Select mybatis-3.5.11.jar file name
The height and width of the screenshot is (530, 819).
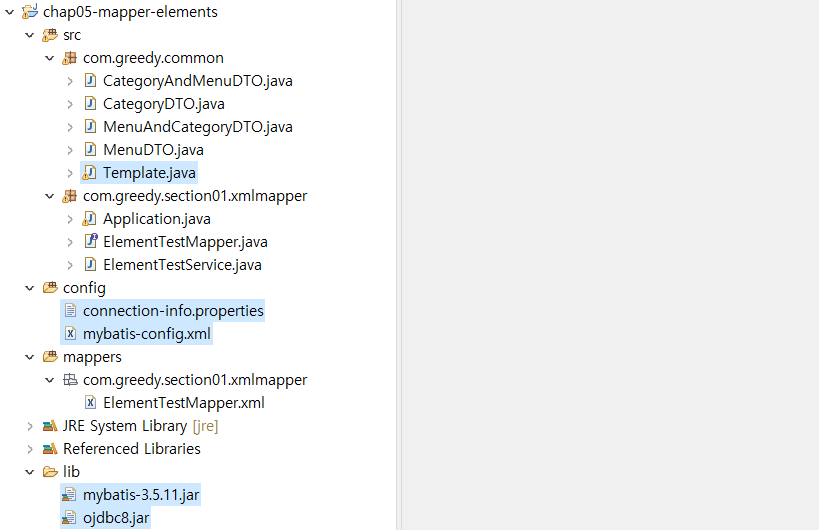pos(141,494)
